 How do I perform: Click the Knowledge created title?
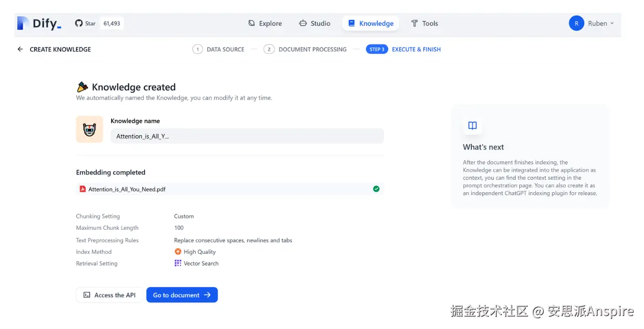pos(134,87)
